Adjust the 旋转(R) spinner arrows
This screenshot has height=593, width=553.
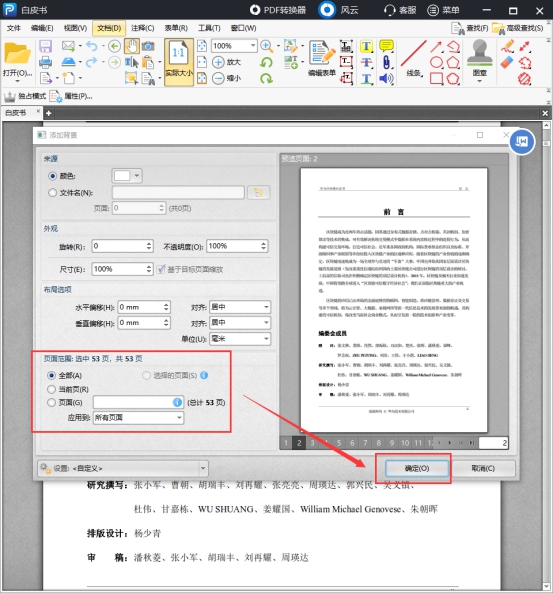149,246
